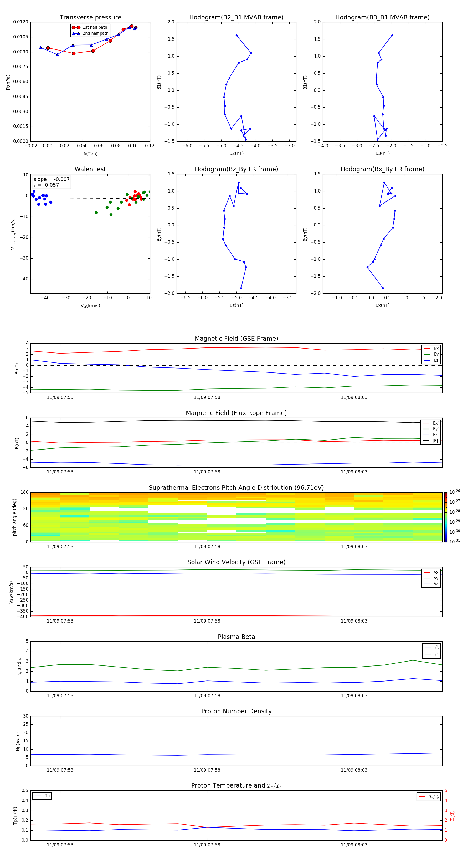Click the "Hodogram(Bz_By FR frame)" title
Image resolution: width=473 pixels, height=868 pixels.
(236, 169)
